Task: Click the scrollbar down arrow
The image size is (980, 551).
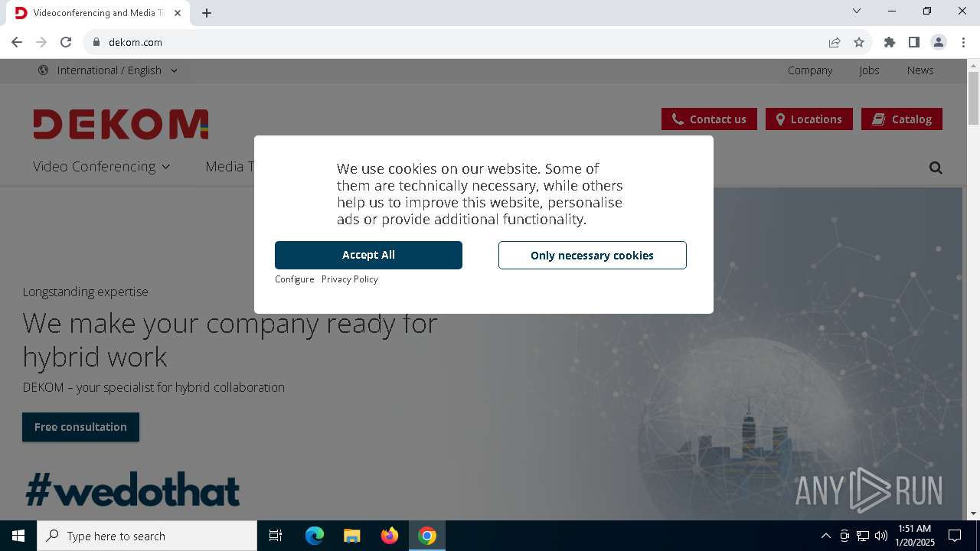Action: pos(973,514)
